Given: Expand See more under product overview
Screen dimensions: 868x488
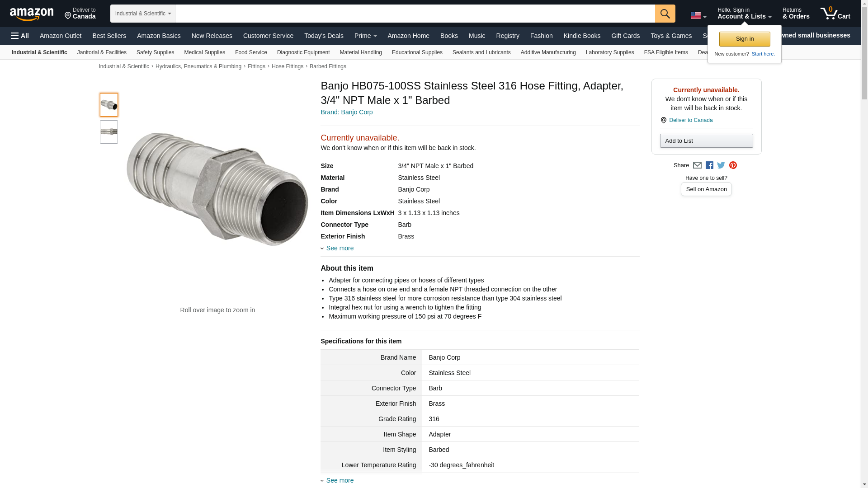Looking at the screenshot, I should [340, 248].
